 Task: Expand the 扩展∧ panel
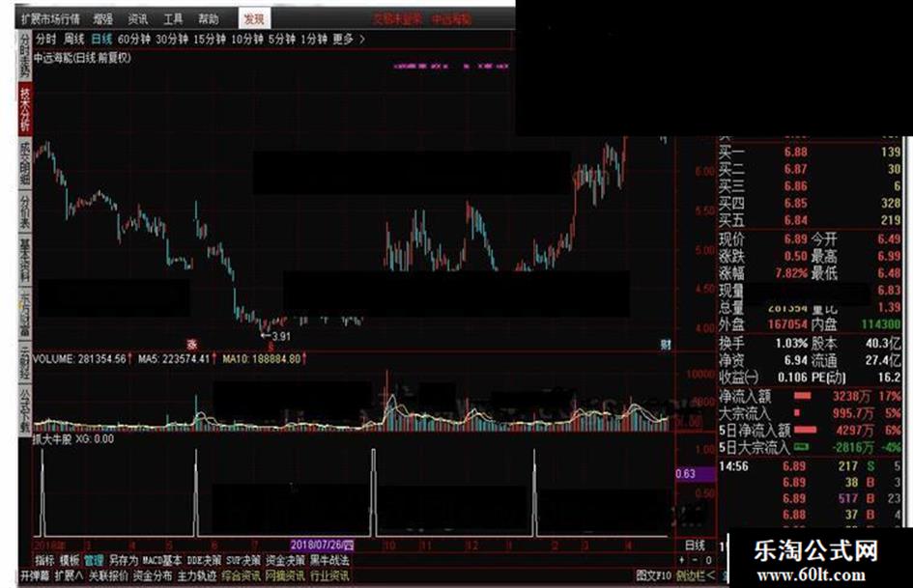tap(69, 575)
